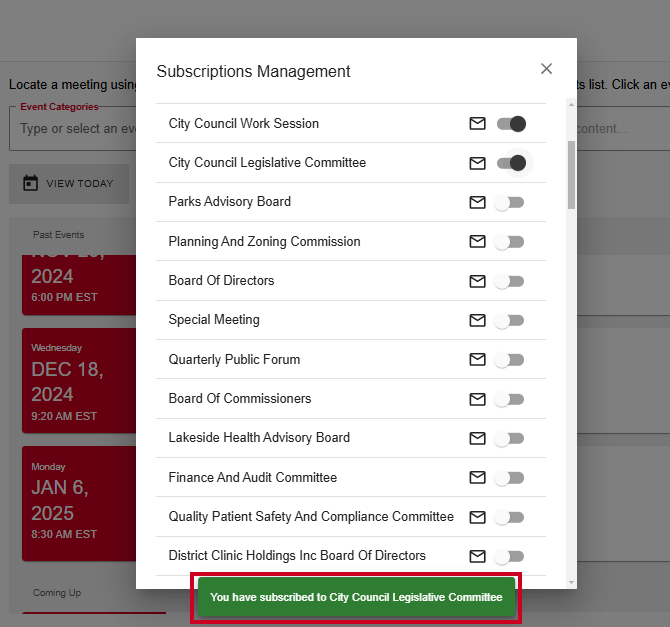Open the 2024 6:00 PM EST event card
670x627 pixels.
(79, 285)
